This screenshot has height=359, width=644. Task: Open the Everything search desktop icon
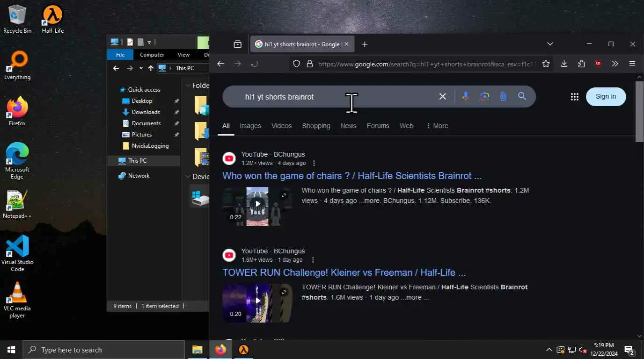point(17,65)
